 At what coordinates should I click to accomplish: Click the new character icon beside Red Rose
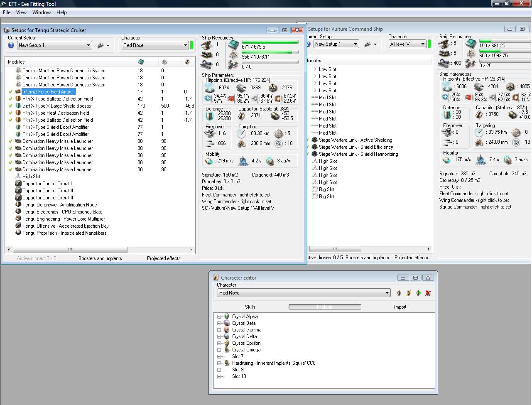point(399,293)
